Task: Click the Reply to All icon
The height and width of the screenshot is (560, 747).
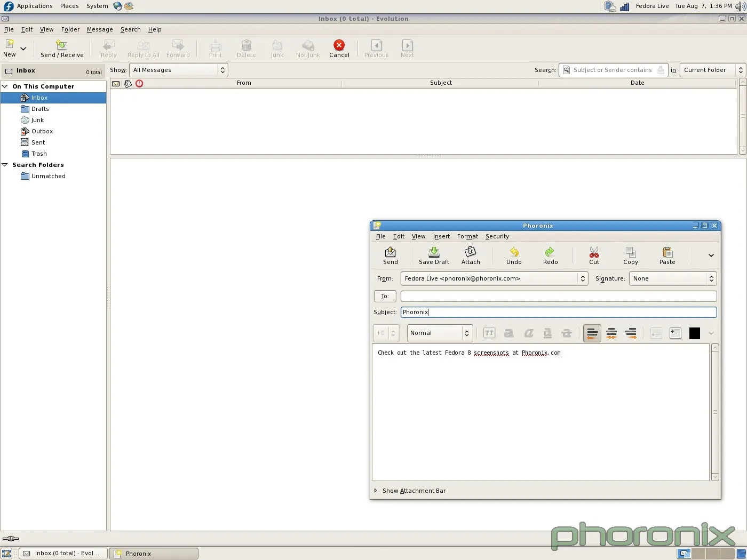Action: [144, 45]
